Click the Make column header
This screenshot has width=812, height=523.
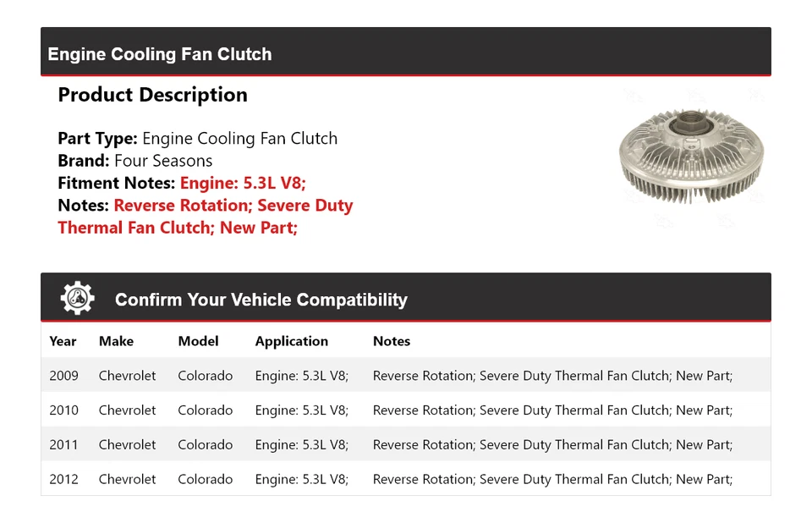click(x=116, y=341)
